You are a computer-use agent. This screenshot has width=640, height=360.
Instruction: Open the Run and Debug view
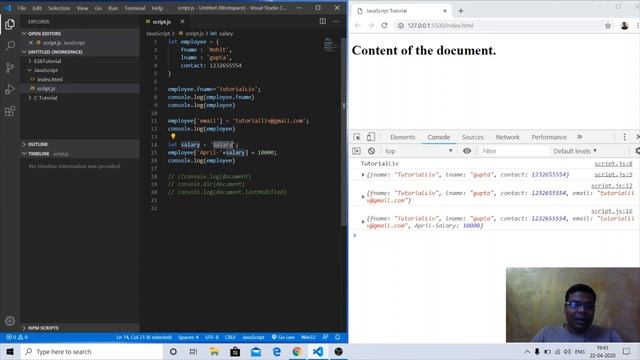(x=10, y=89)
